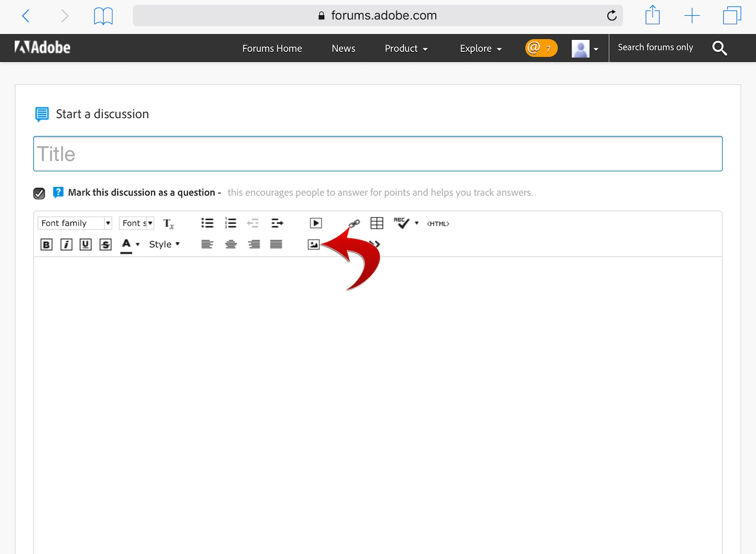This screenshot has width=756, height=554.
Task: Tap Safari's forward arrow
Action: [65, 16]
